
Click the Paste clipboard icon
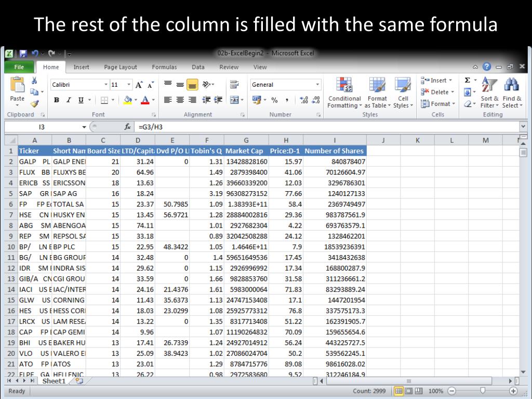point(17,85)
